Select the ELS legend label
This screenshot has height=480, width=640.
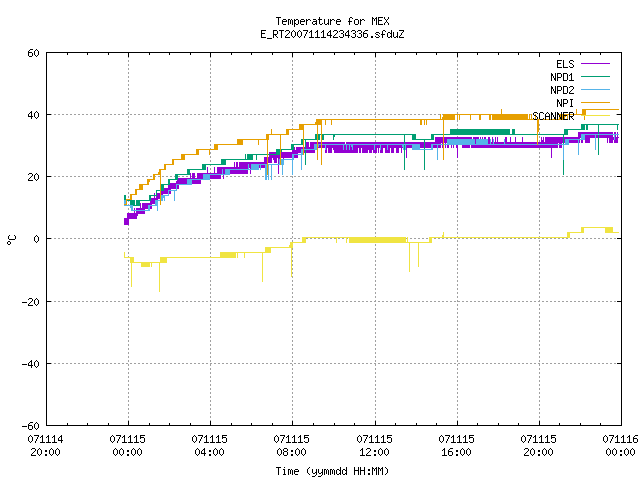[x=565, y=64]
